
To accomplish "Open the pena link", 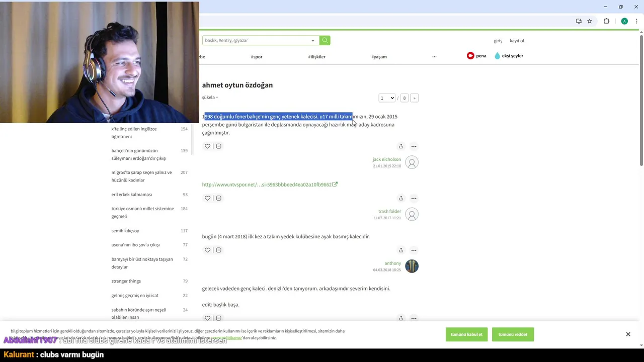I will pos(476,56).
